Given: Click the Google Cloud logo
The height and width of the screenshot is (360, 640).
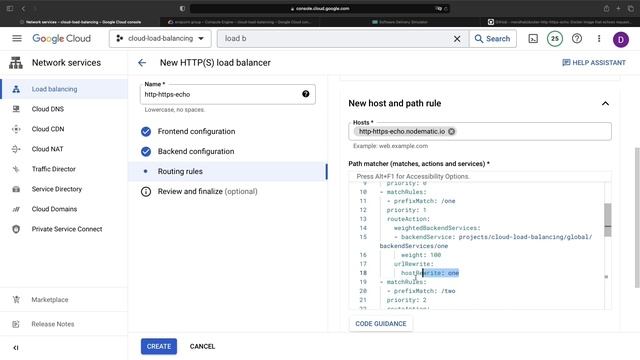Looking at the screenshot, I should tap(62, 38).
